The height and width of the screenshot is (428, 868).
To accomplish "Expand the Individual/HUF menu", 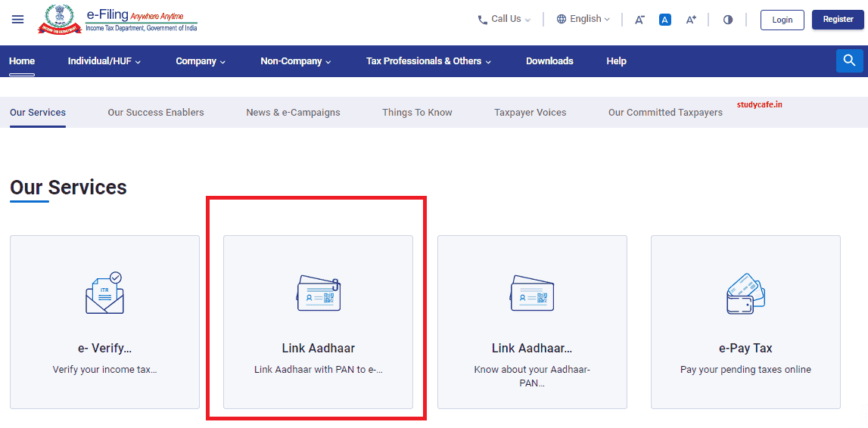I will tap(104, 61).
